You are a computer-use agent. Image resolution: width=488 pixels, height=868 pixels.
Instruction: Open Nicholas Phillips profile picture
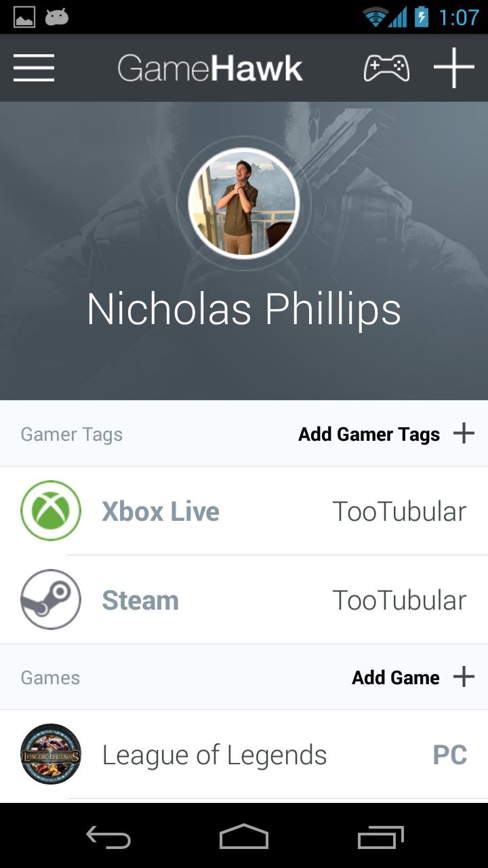click(244, 203)
